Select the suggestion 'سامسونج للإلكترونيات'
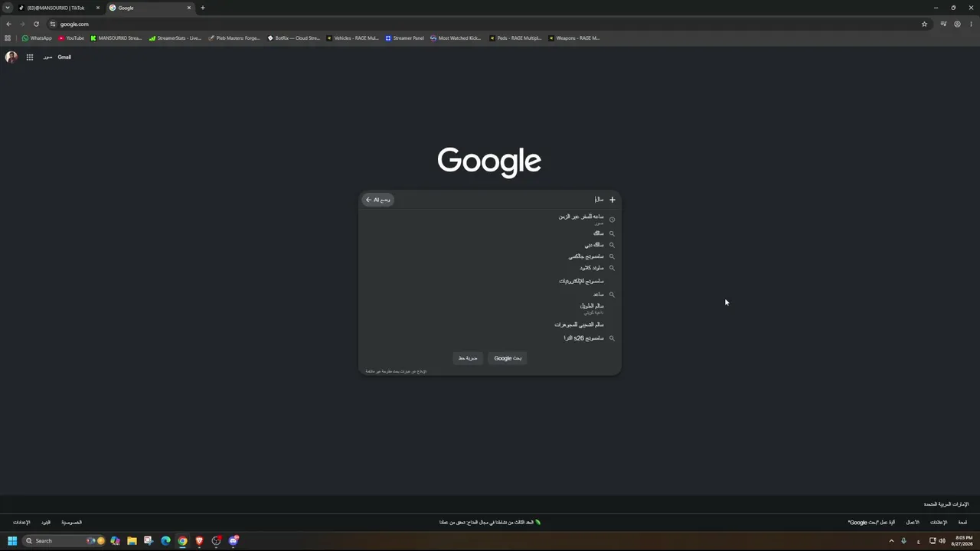 [x=490, y=281]
